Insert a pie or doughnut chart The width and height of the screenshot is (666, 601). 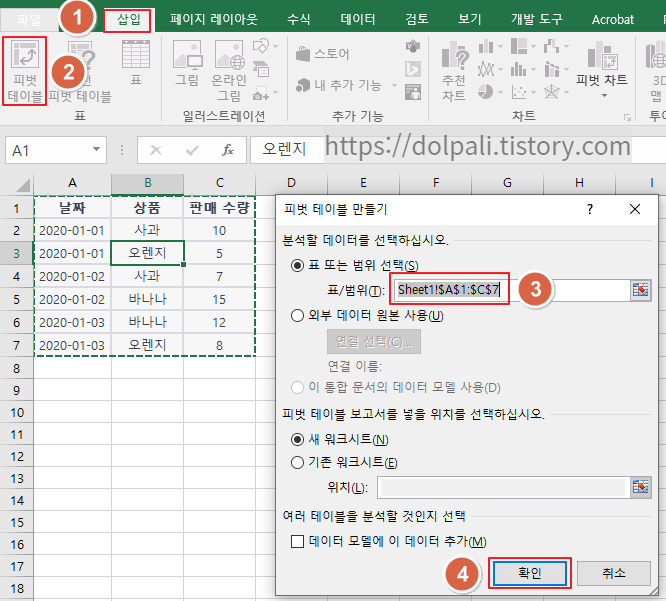point(485,91)
